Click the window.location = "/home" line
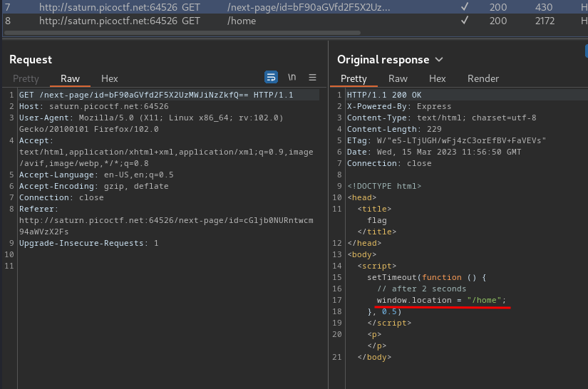Image resolution: width=588 pixels, height=389 pixels. coord(441,300)
